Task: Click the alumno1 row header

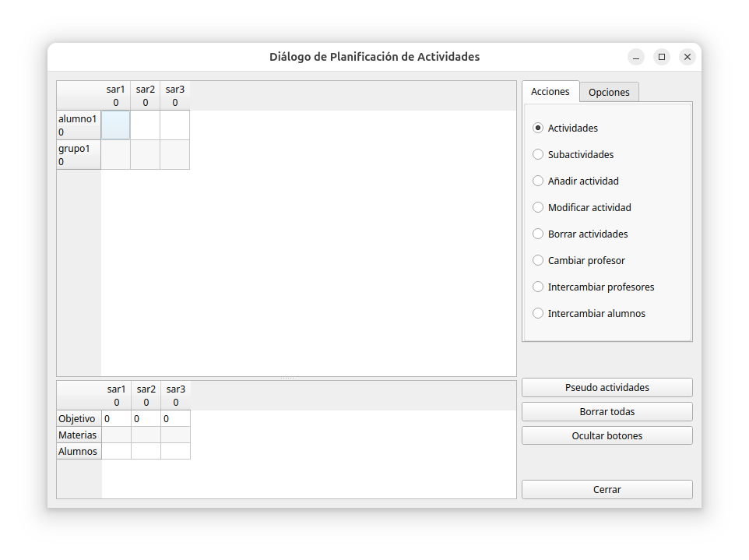Action: [x=79, y=125]
